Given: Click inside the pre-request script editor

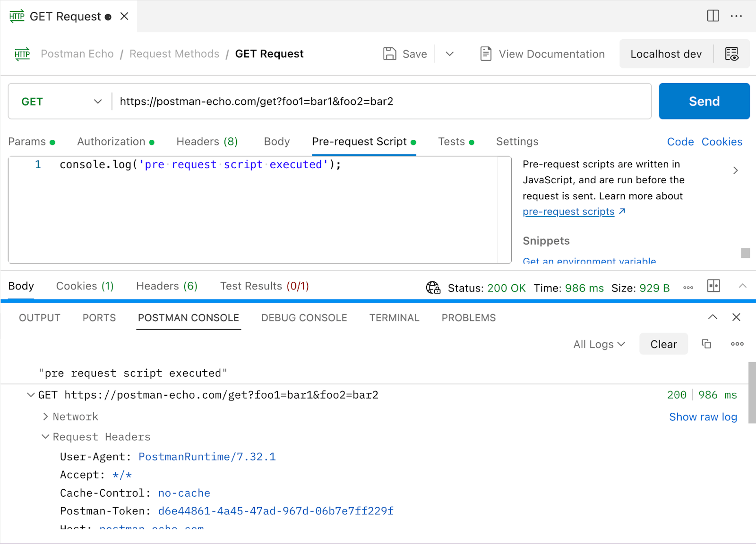Looking at the screenshot, I should coord(260,210).
